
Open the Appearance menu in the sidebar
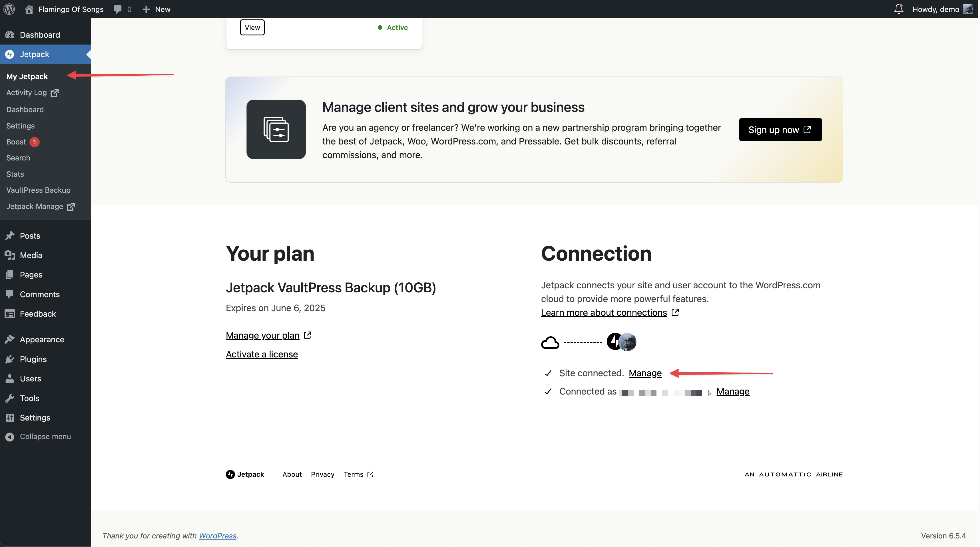coord(42,339)
